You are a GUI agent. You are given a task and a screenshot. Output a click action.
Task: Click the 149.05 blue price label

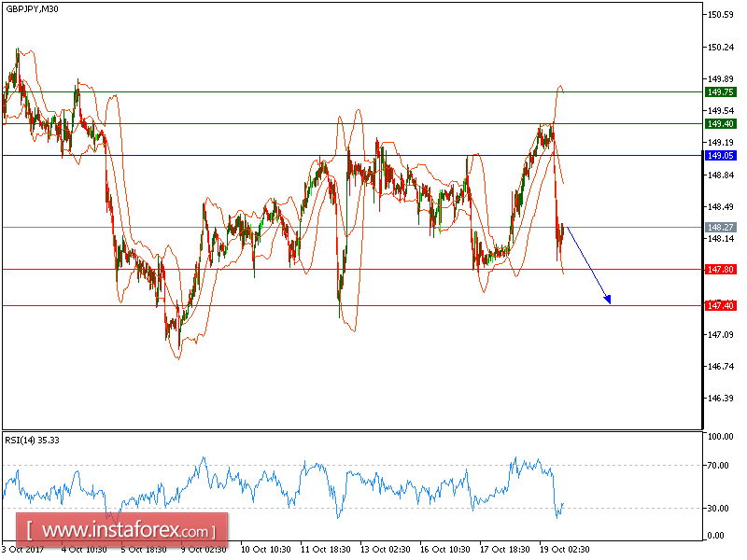720,156
